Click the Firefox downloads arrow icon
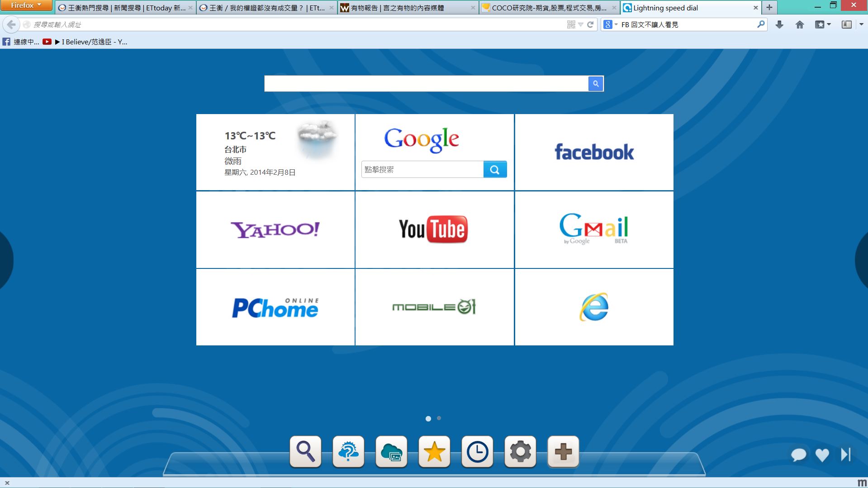The width and height of the screenshot is (868, 488). [779, 24]
